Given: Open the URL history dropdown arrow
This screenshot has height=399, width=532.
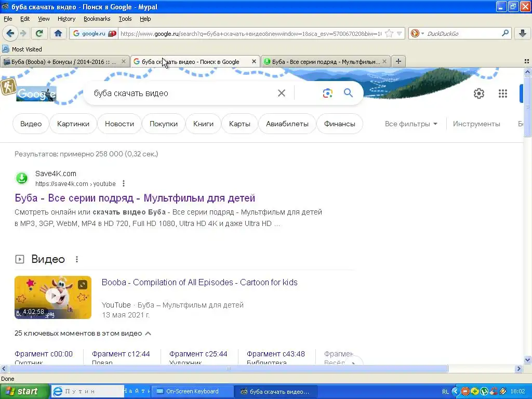Looking at the screenshot, I should point(400,34).
